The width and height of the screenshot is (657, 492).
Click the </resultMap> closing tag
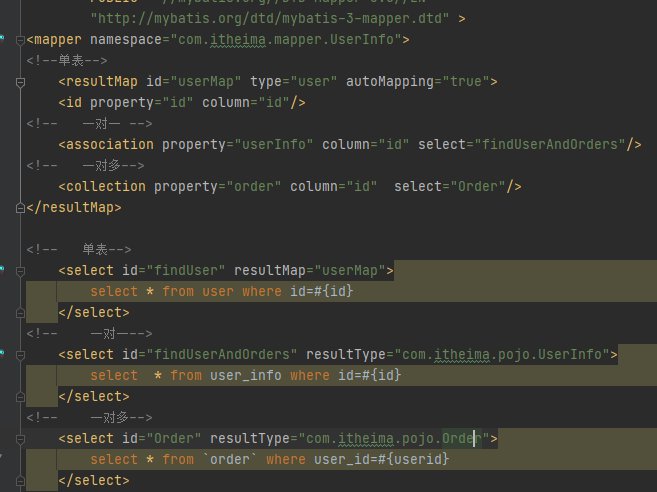tap(74, 207)
